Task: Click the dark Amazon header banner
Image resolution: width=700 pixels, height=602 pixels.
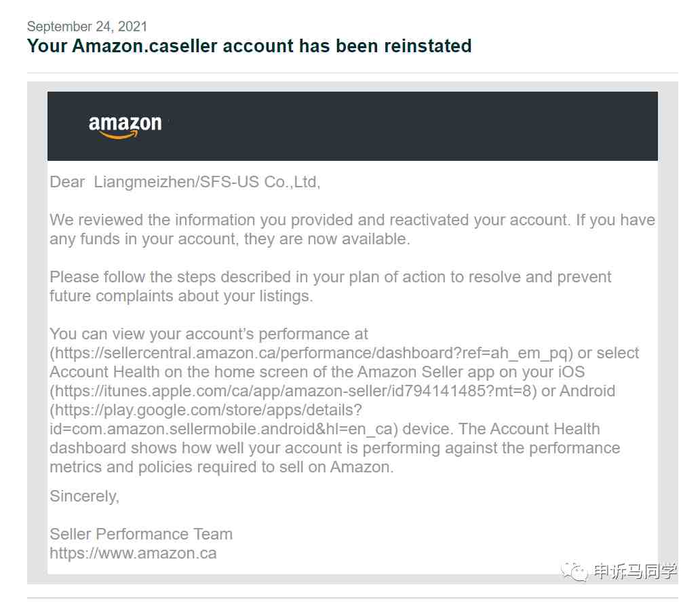Action: pyautogui.click(x=352, y=126)
